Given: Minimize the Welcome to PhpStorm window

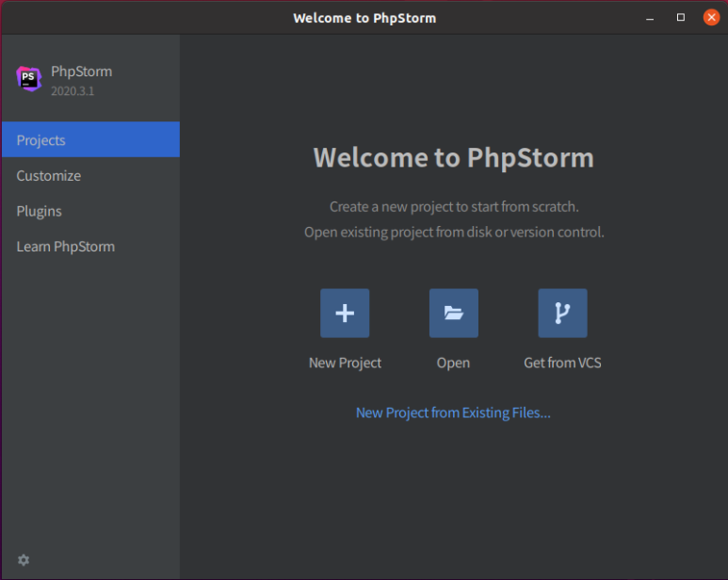Looking at the screenshot, I should (650, 18).
